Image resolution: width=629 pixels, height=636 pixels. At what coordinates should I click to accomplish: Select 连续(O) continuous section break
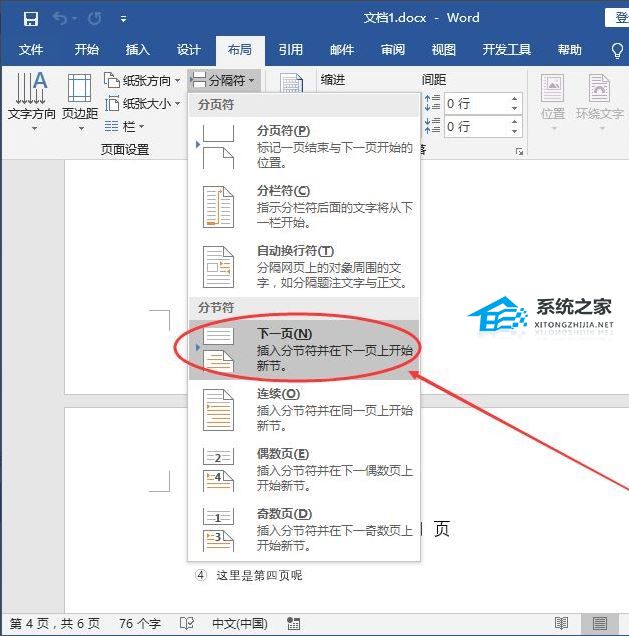coord(304,410)
